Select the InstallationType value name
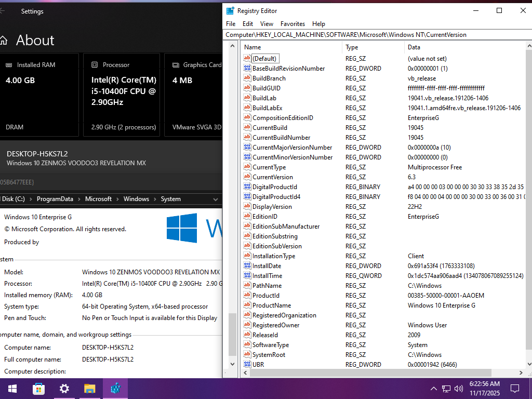532x399 pixels. (x=274, y=256)
